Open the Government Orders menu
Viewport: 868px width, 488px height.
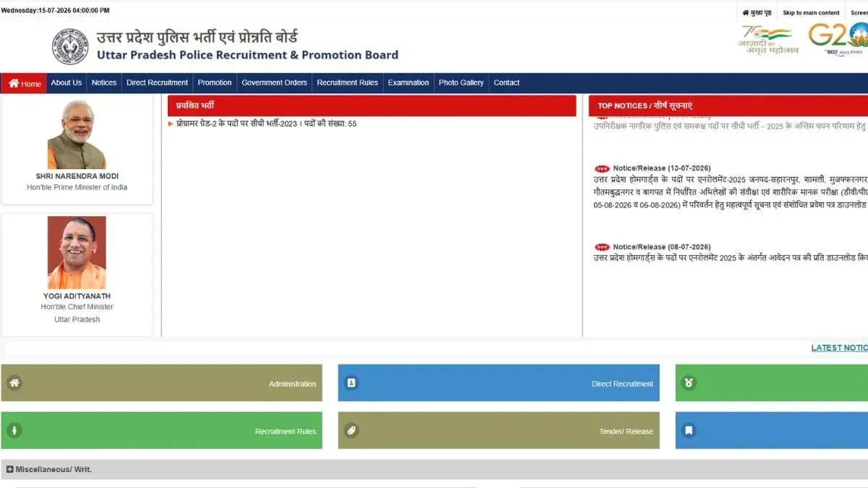pos(274,82)
